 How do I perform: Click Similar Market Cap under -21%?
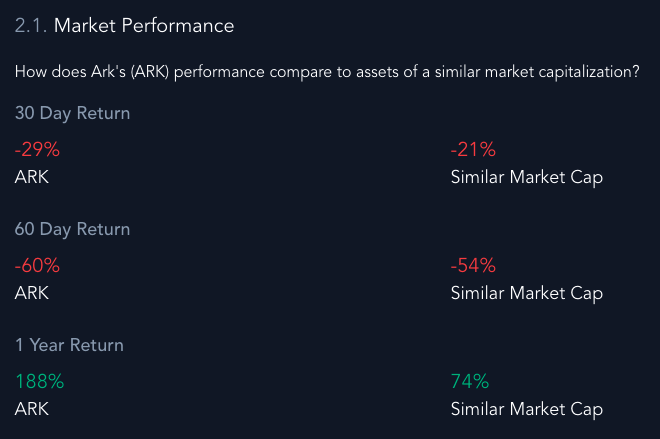click(527, 177)
